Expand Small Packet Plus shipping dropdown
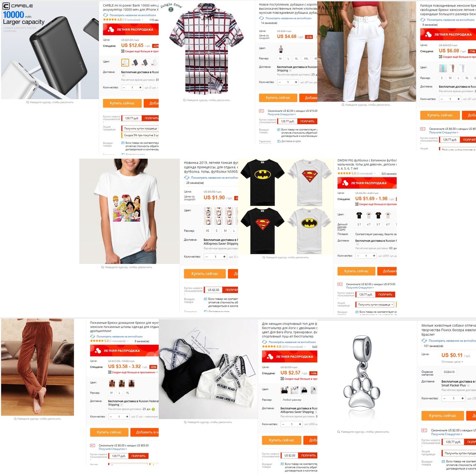The width and height of the screenshot is (476, 476). pos(468,385)
